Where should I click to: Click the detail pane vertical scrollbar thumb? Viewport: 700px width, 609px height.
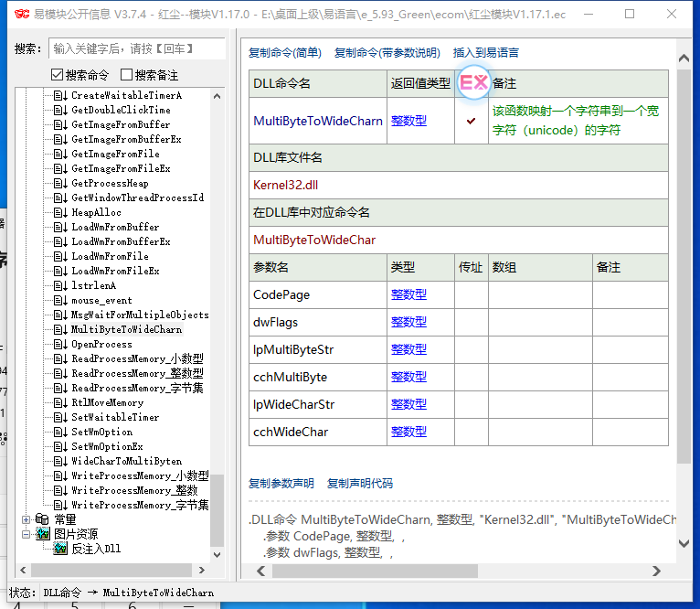(x=684, y=266)
